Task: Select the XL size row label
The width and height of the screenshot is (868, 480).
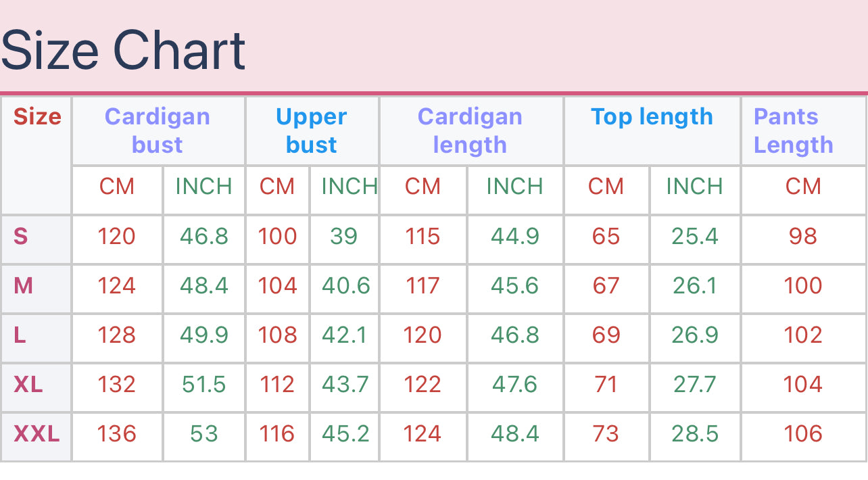Action: click(28, 385)
